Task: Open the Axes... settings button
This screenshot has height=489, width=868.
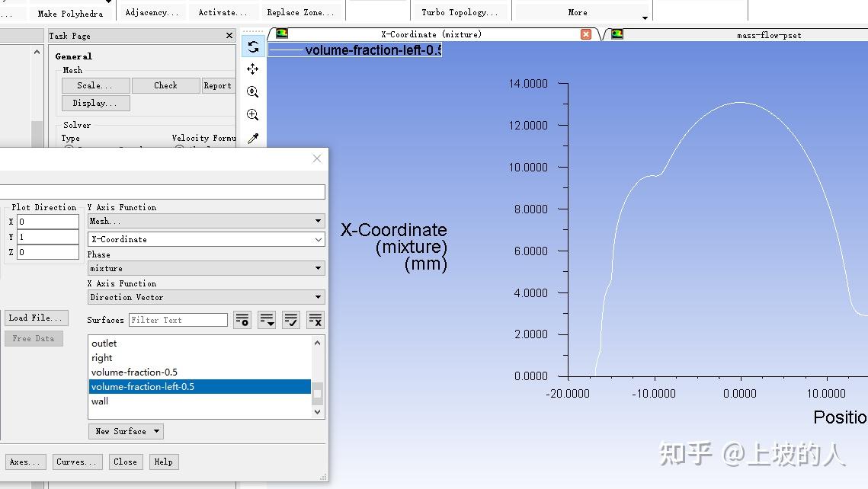Action: coord(25,462)
